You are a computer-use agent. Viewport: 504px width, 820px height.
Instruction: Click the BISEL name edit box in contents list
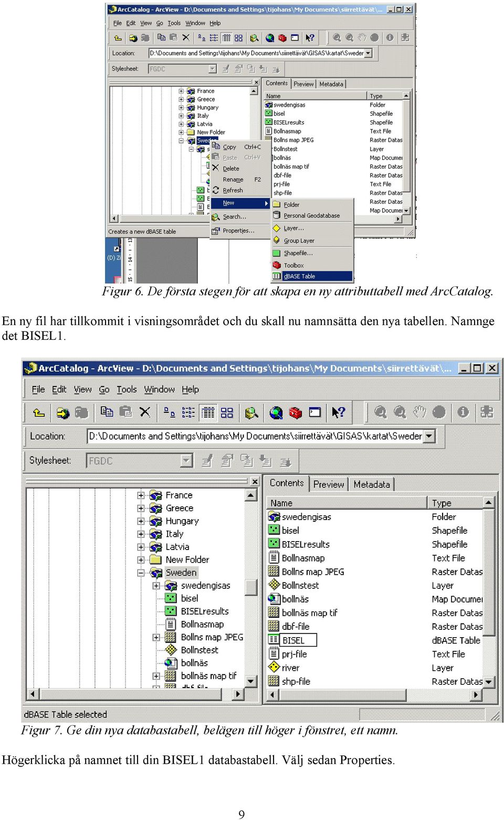298,640
